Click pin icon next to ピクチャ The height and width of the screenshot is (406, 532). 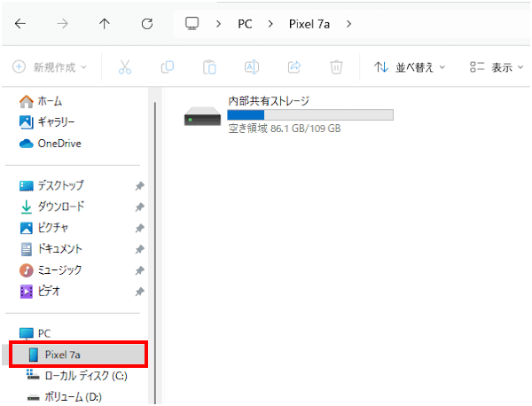(139, 229)
